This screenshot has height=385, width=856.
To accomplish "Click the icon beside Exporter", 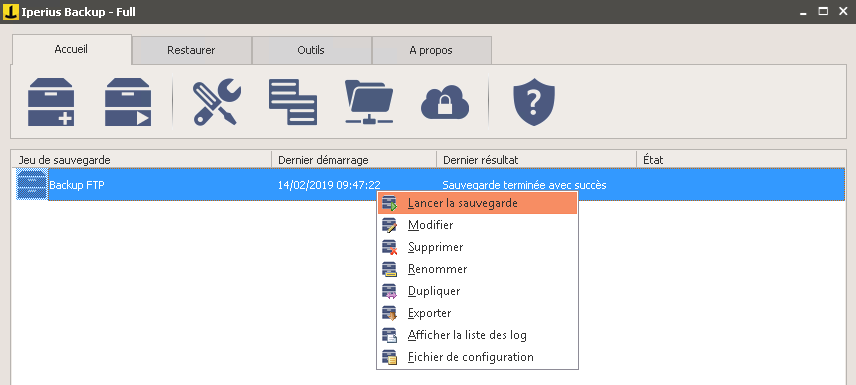I will [390, 313].
